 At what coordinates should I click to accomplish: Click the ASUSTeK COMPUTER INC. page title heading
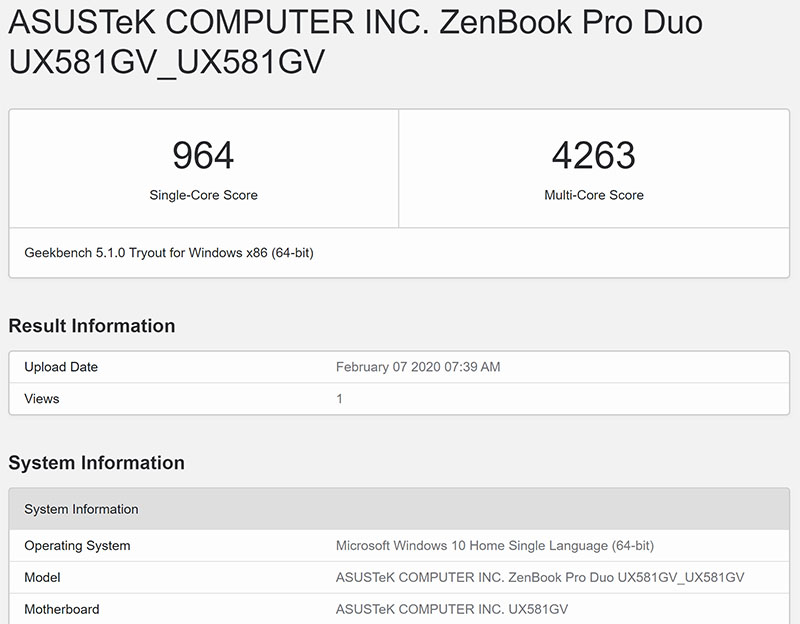click(x=355, y=22)
